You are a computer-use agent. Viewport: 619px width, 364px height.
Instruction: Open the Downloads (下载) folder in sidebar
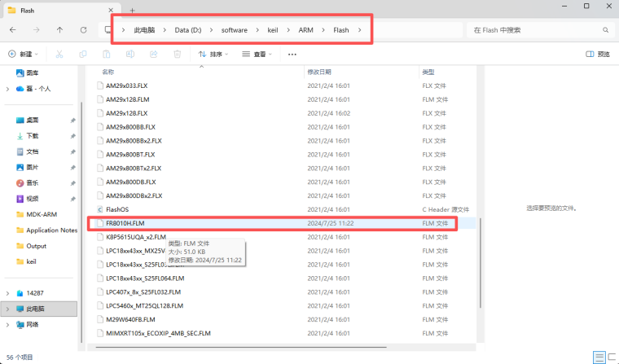click(x=33, y=136)
